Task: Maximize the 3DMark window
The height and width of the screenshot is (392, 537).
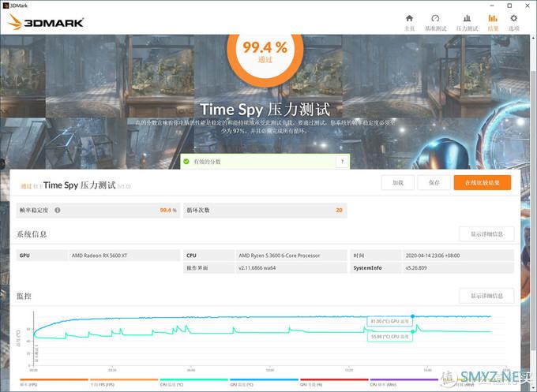Action: click(509, 6)
